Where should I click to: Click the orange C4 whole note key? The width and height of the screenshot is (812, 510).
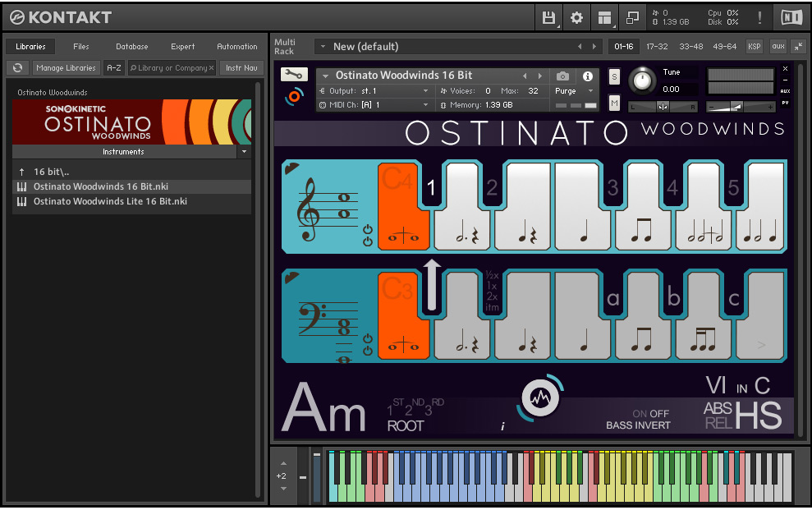pyautogui.click(x=403, y=207)
